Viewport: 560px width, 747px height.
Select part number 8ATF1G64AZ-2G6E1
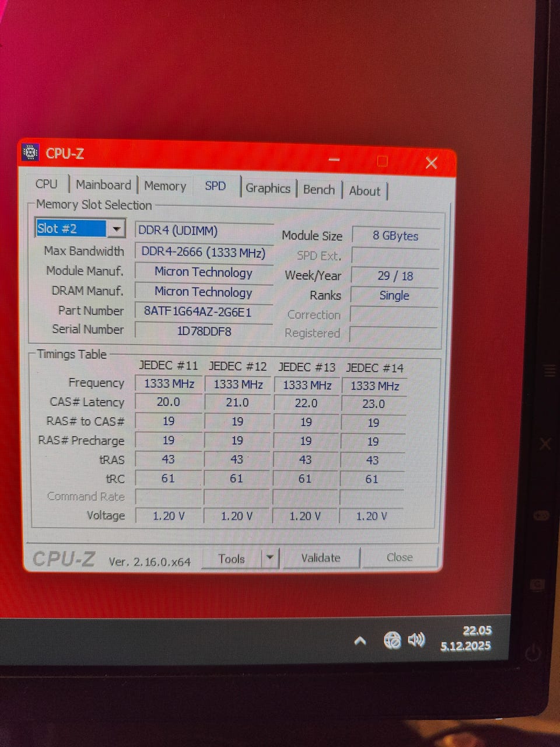(x=204, y=312)
